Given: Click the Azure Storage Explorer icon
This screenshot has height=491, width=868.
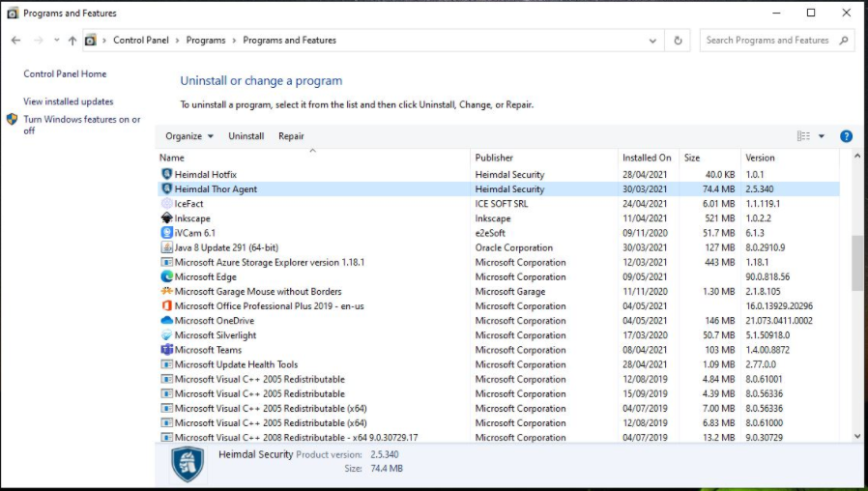Looking at the screenshot, I should coord(166,262).
